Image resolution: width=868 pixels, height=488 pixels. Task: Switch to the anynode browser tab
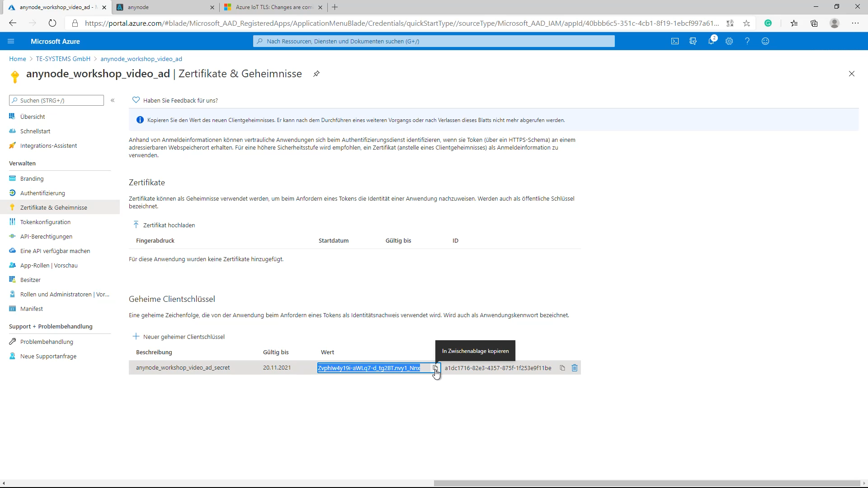pyautogui.click(x=165, y=7)
